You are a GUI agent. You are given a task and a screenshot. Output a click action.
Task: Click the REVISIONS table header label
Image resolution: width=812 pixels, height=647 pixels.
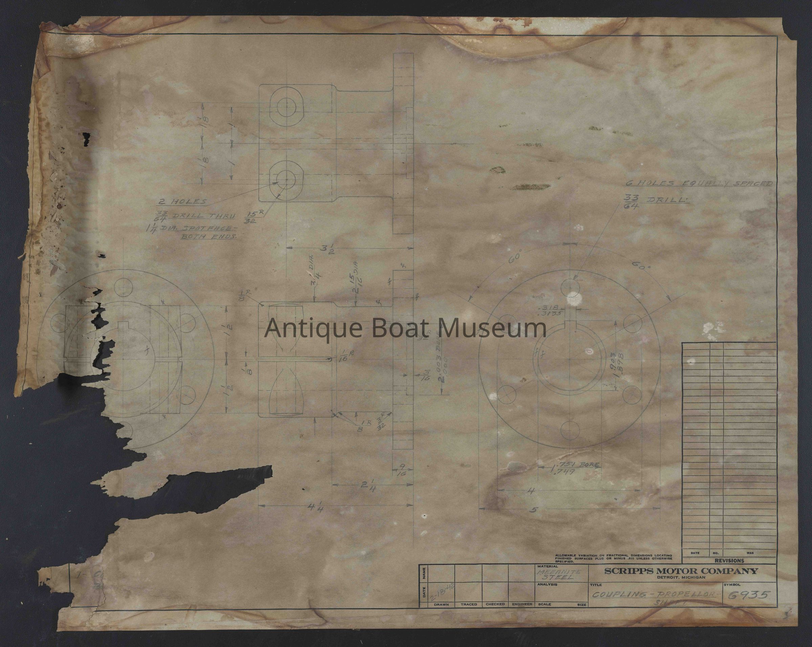729,560
